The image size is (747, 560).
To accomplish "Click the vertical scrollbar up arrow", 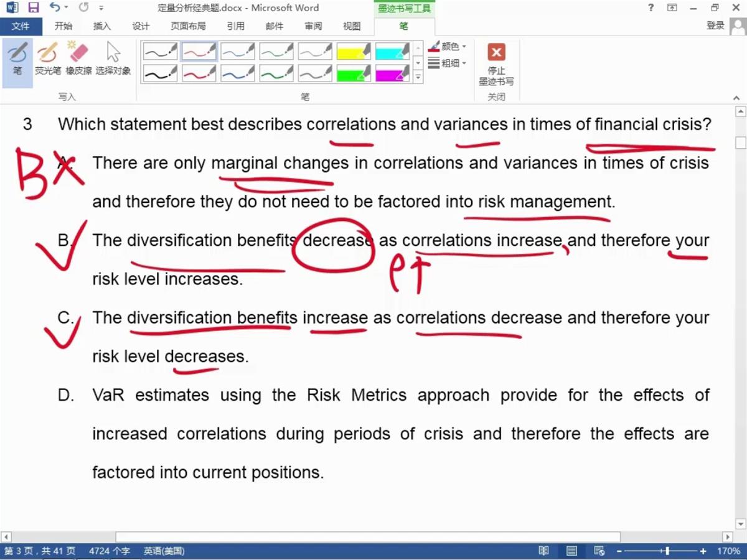I will tap(741, 112).
